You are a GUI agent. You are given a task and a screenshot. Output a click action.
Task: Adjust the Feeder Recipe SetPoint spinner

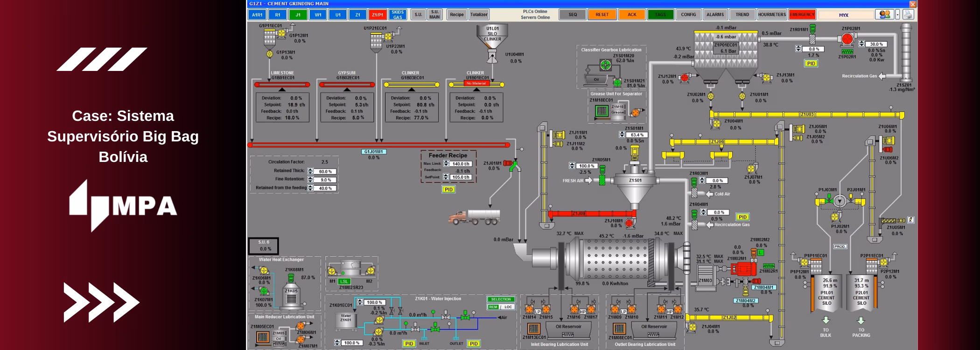tap(446, 177)
